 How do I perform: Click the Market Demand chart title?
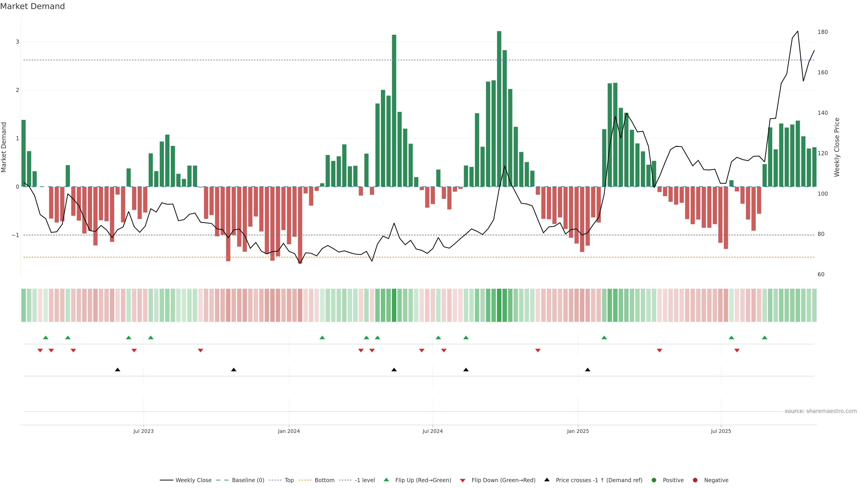coord(32,6)
